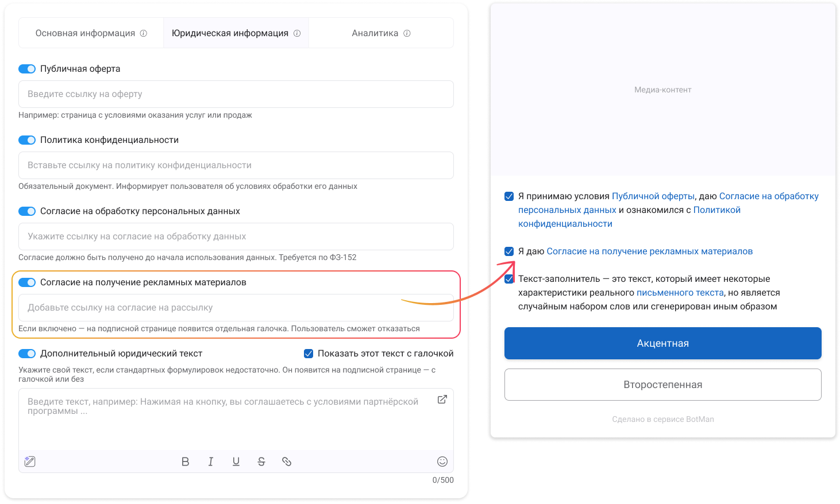Insert a link using the chain icon
Screen dimensions: 840x504
click(286, 462)
